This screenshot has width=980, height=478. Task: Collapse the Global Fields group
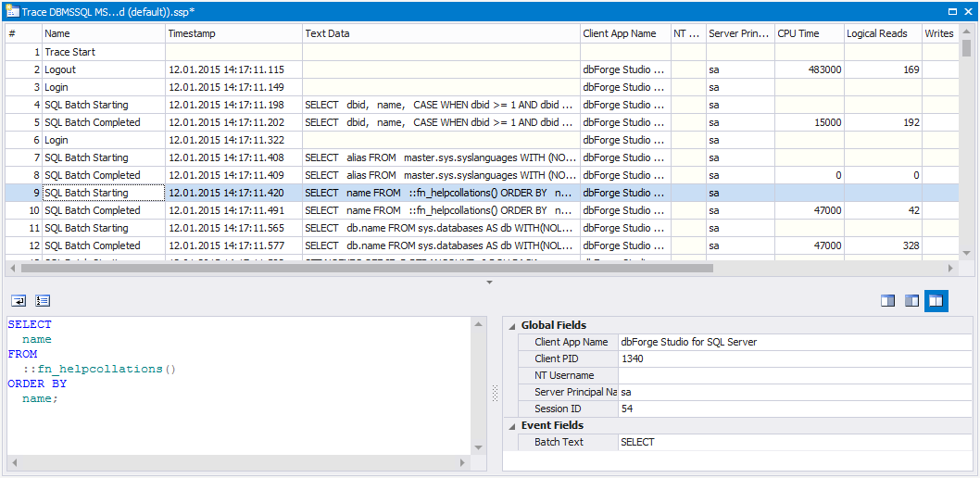tap(512, 325)
